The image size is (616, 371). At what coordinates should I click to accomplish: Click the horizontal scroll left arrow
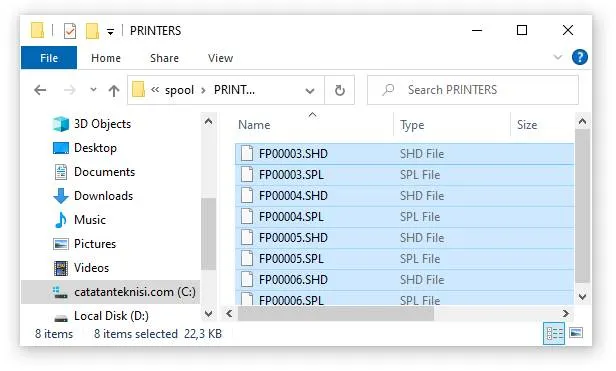[x=229, y=314]
